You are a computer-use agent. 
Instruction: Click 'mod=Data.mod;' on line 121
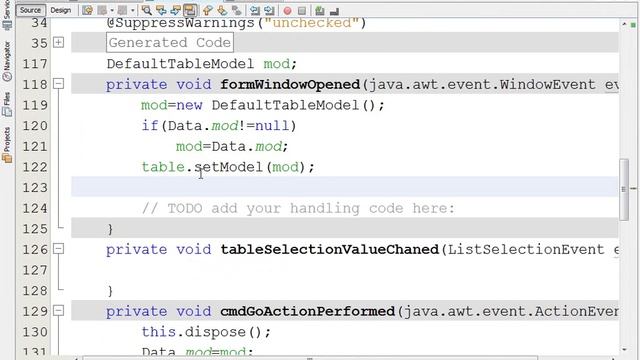[232, 146]
